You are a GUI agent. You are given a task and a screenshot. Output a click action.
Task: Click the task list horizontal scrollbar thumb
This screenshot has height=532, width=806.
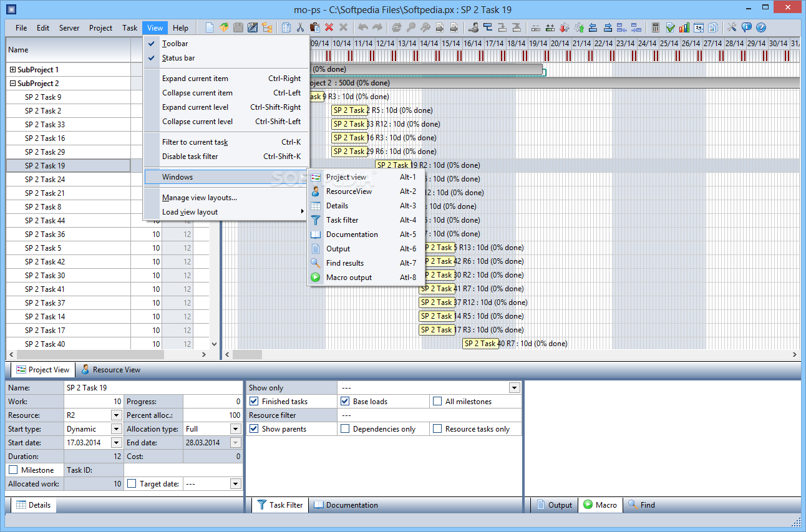click(90, 354)
